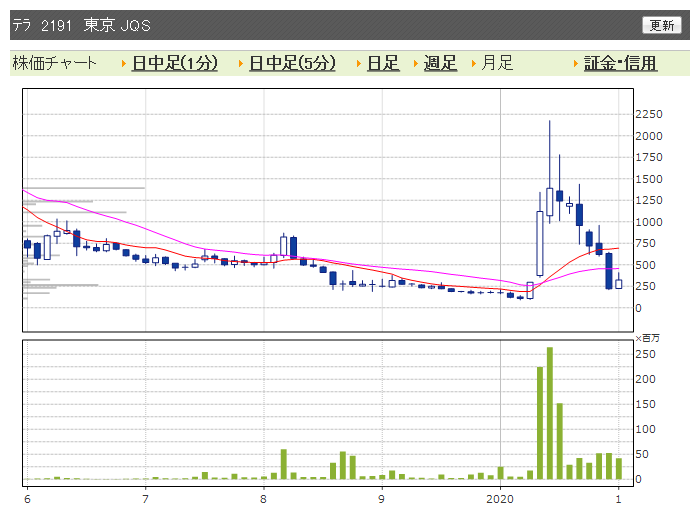700x525 pixels.
Task: Click the orange arrow before 週足
Action: click(x=416, y=64)
